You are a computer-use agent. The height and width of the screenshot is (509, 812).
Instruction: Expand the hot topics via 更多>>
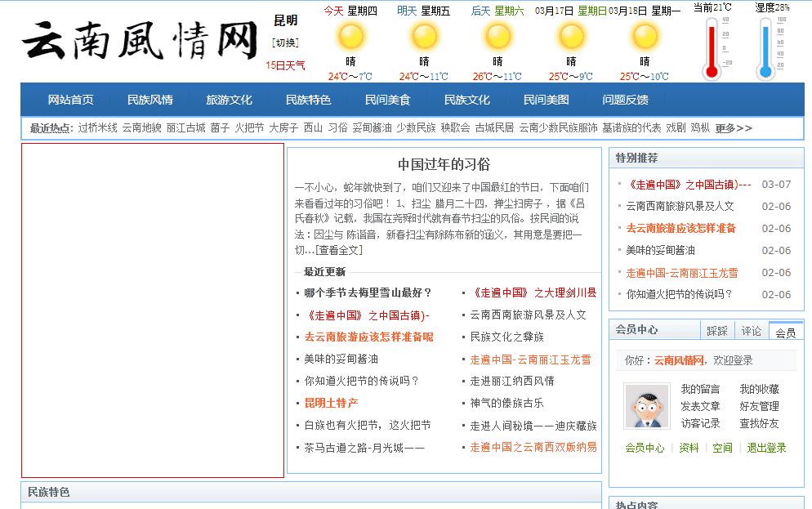[x=734, y=128]
